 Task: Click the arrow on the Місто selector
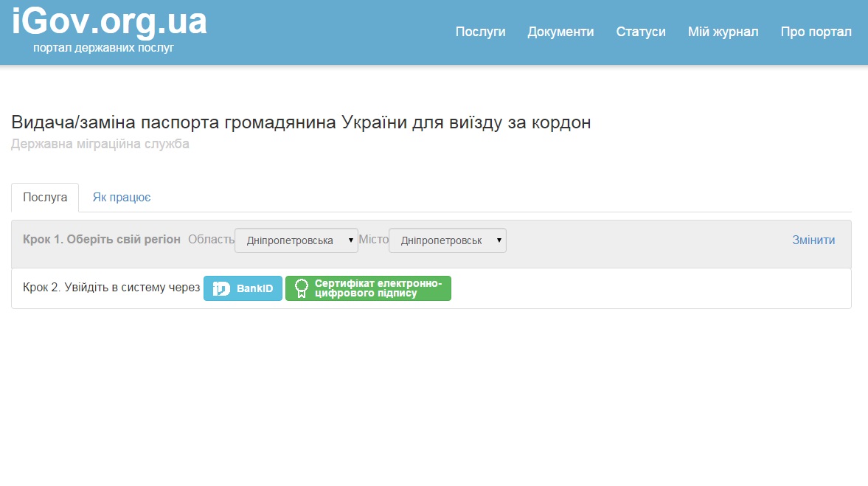499,240
